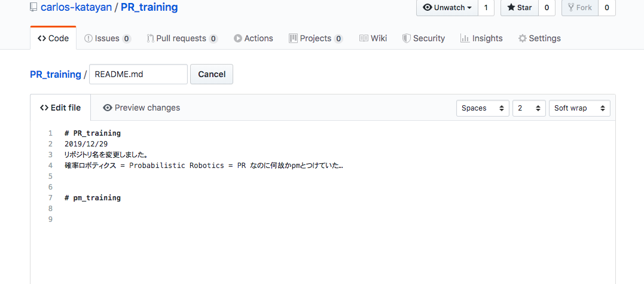Open the Insights tab
The width and height of the screenshot is (644, 284).
point(481,38)
